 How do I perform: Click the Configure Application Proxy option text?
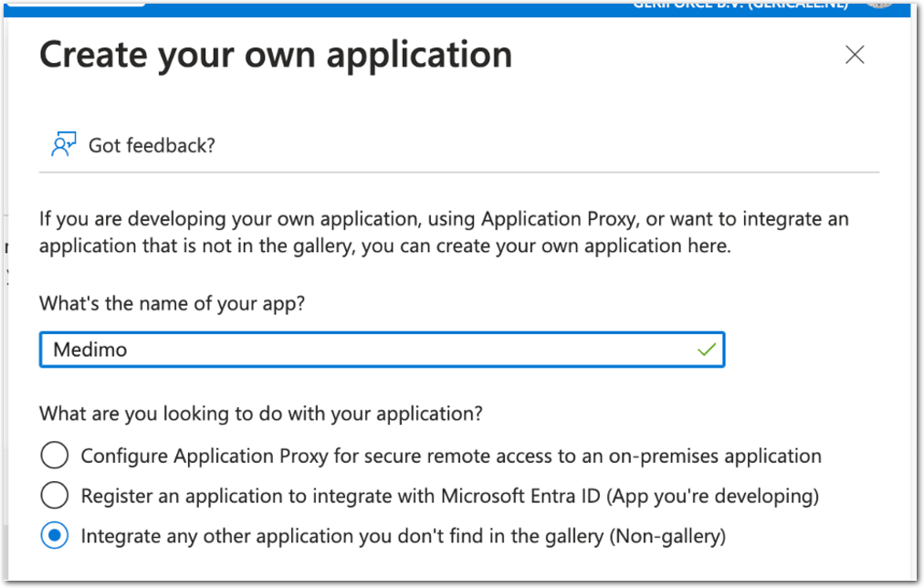click(451, 456)
